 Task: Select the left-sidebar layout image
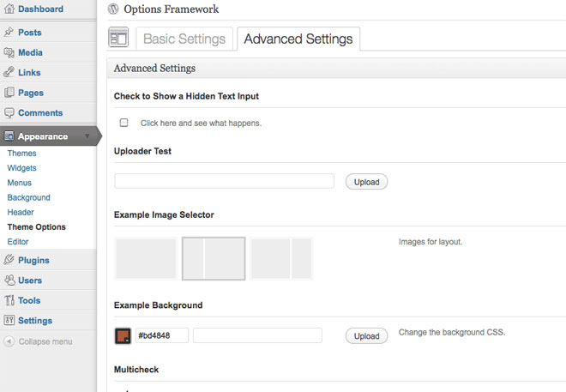tap(214, 258)
